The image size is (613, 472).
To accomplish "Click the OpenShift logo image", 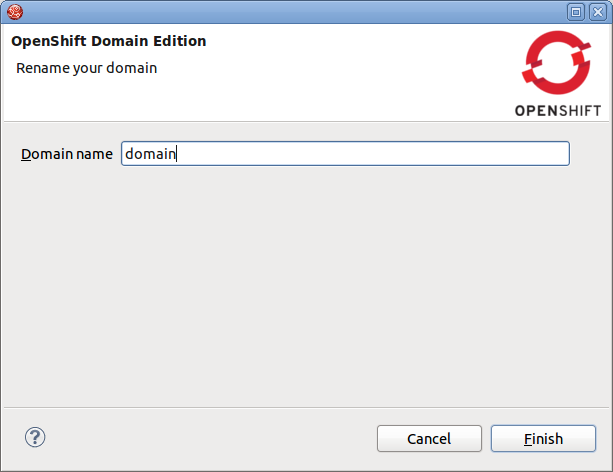I will point(557,74).
